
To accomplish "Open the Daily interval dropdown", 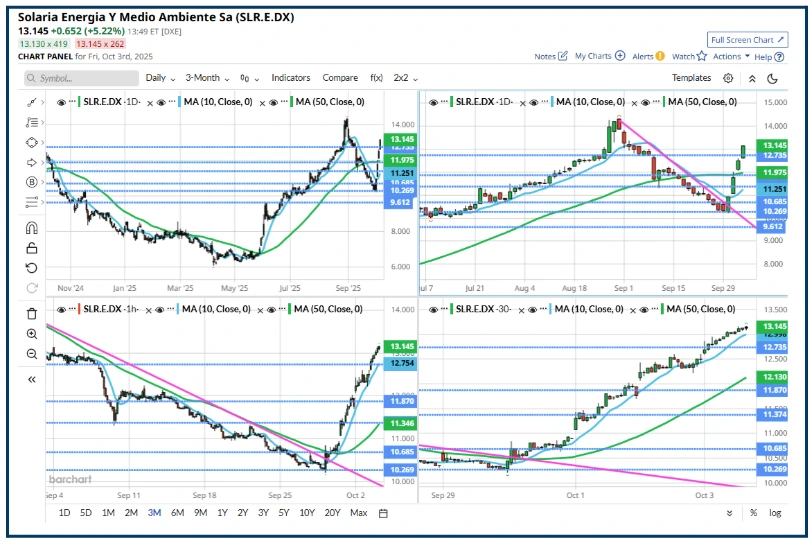I will tap(160, 78).
